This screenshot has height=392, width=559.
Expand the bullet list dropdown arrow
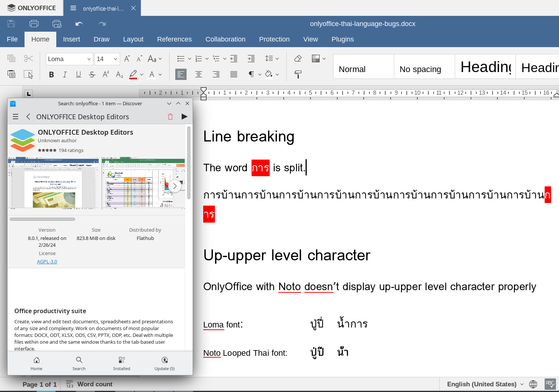[x=190, y=59]
